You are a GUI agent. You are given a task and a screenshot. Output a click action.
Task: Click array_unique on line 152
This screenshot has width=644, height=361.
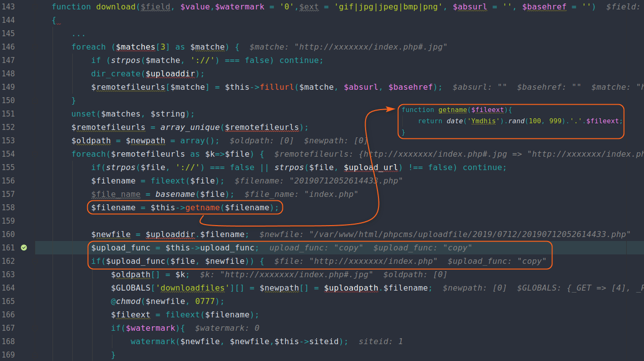190,127
